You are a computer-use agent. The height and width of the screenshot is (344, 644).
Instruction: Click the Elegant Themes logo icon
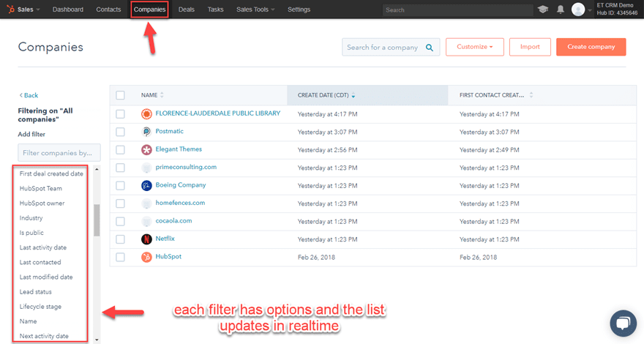(146, 149)
